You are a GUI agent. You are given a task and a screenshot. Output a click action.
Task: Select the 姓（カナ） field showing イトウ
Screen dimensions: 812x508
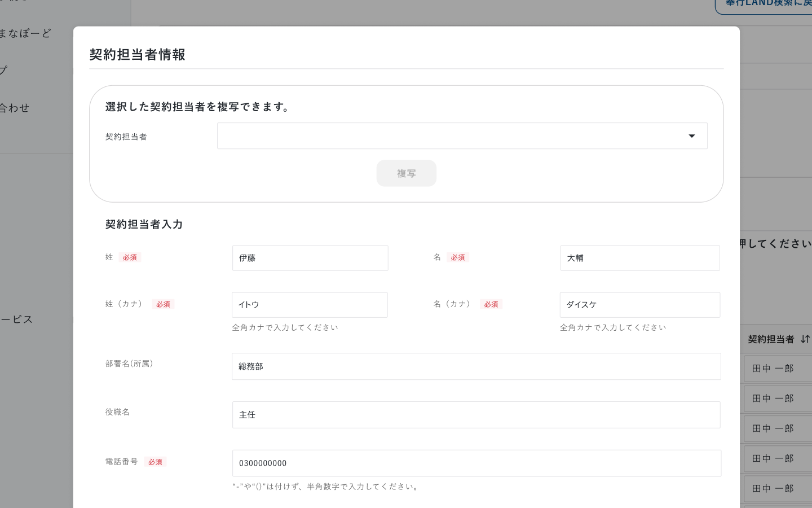tap(310, 305)
